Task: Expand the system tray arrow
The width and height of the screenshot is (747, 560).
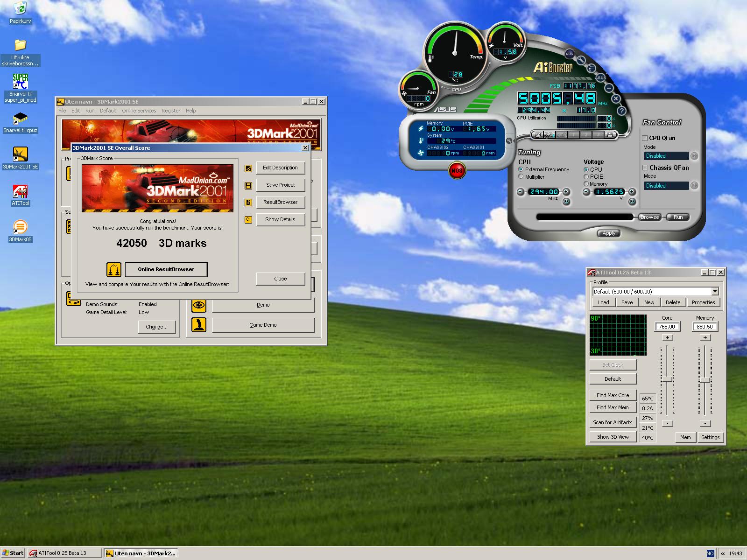Action: pos(722,553)
